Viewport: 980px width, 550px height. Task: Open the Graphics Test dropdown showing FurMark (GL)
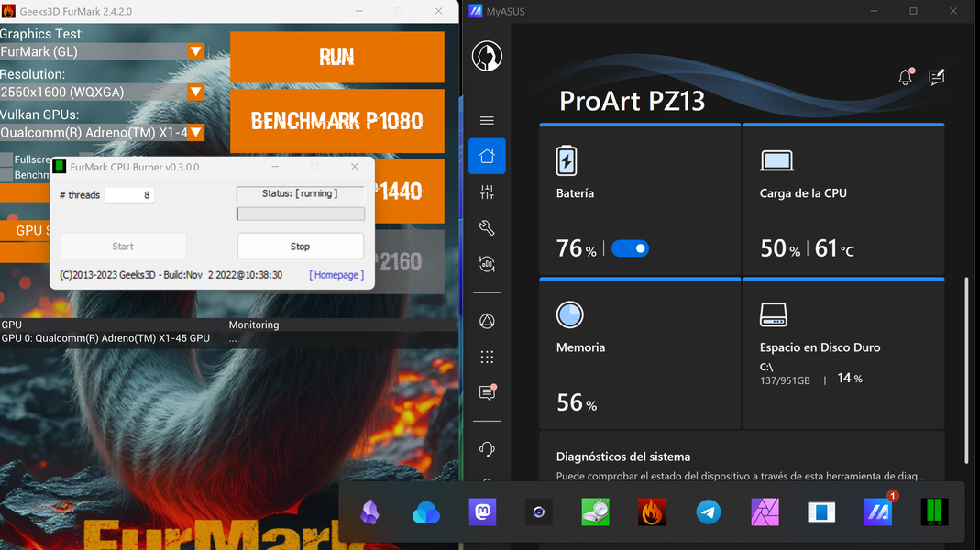(103, 52)
